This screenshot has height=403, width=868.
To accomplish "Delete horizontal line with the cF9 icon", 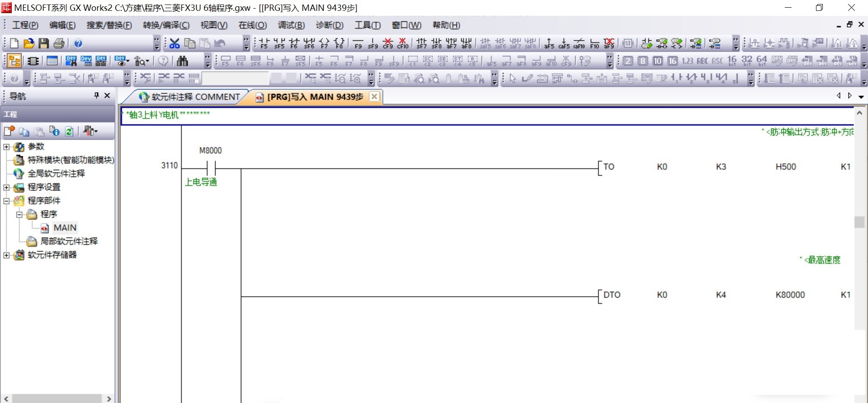I will 388,43.
